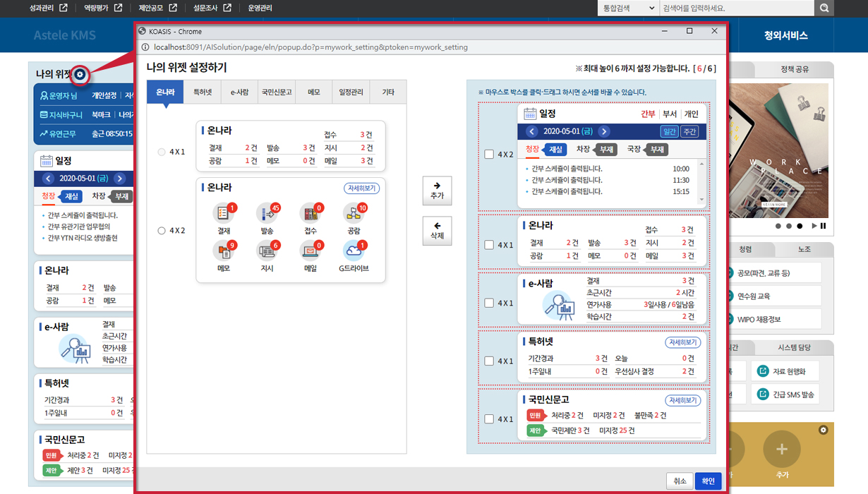868x494 pixels.
Task: Select the 4X1 온나라 radio button
Action: coord(162,152)
